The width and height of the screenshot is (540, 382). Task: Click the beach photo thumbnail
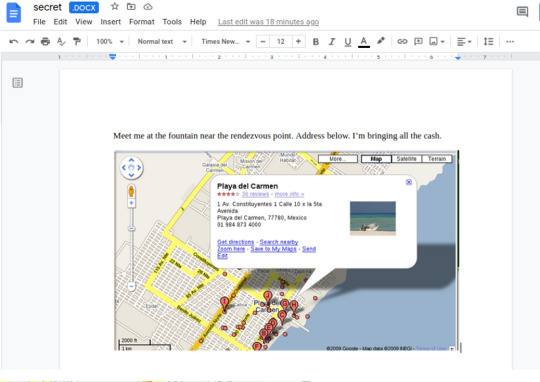(373, 218)
